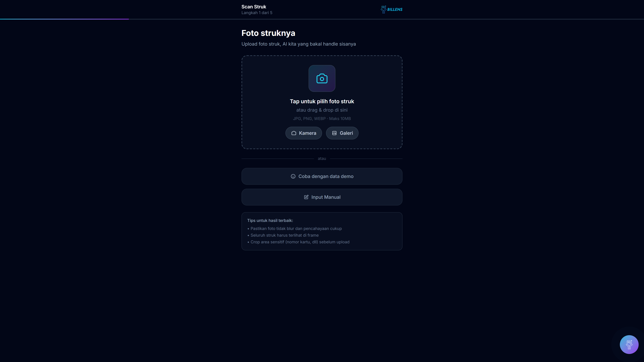
Task: Click the large camera icon in upload area
Action: coord(322,78)
